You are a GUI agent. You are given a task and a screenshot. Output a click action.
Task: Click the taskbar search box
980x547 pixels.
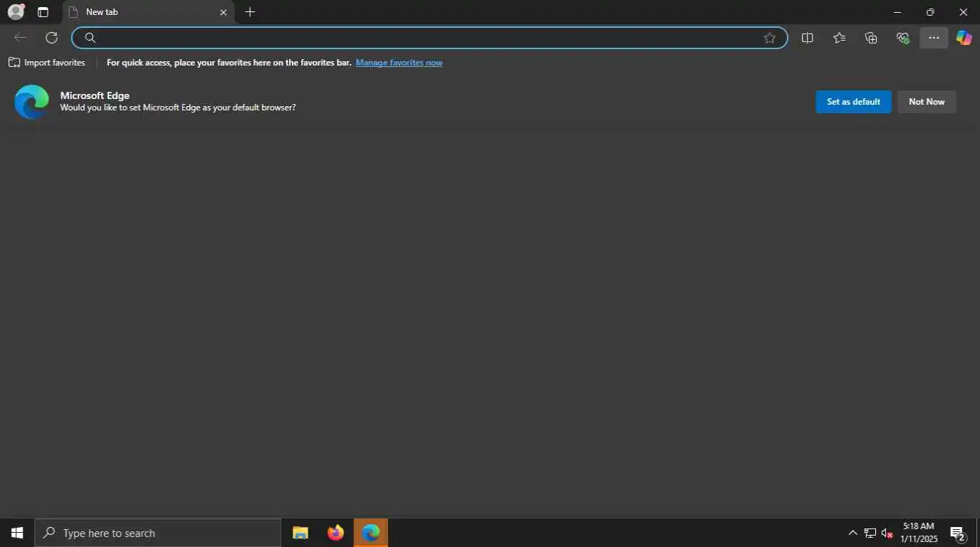click(158, 533)
